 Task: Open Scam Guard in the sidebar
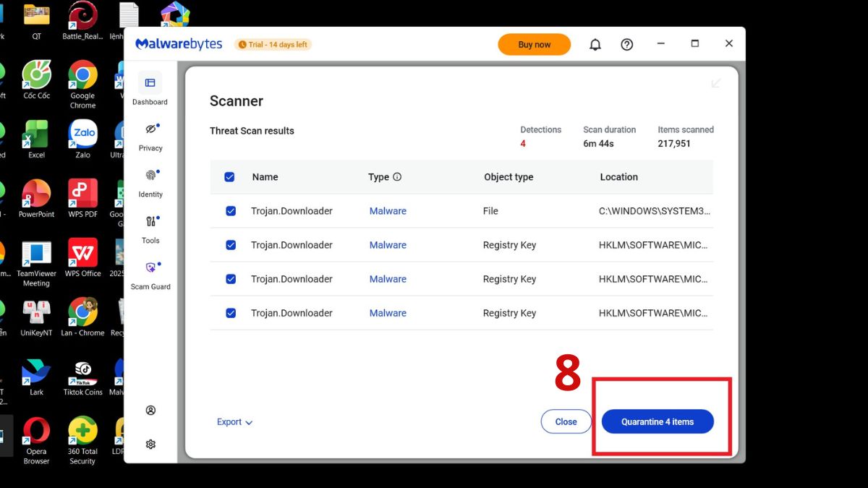[150, 275]
